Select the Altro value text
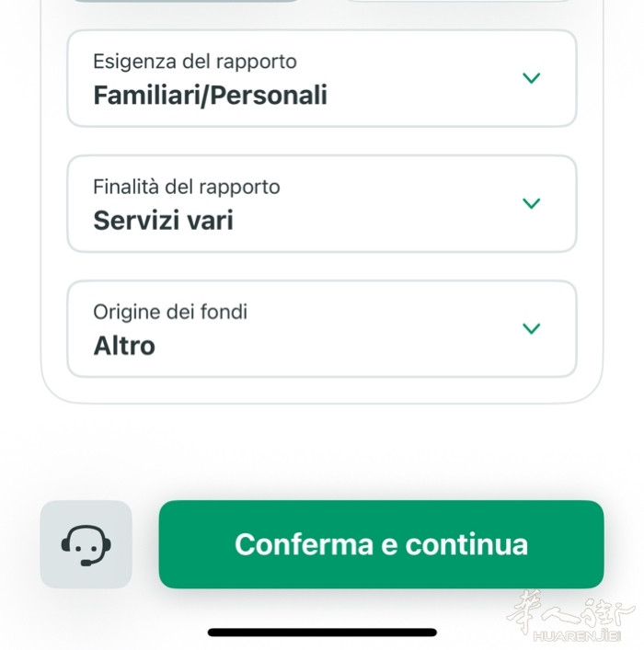The image size is (644, 650). pyautogui.click(x=124, y=346)
